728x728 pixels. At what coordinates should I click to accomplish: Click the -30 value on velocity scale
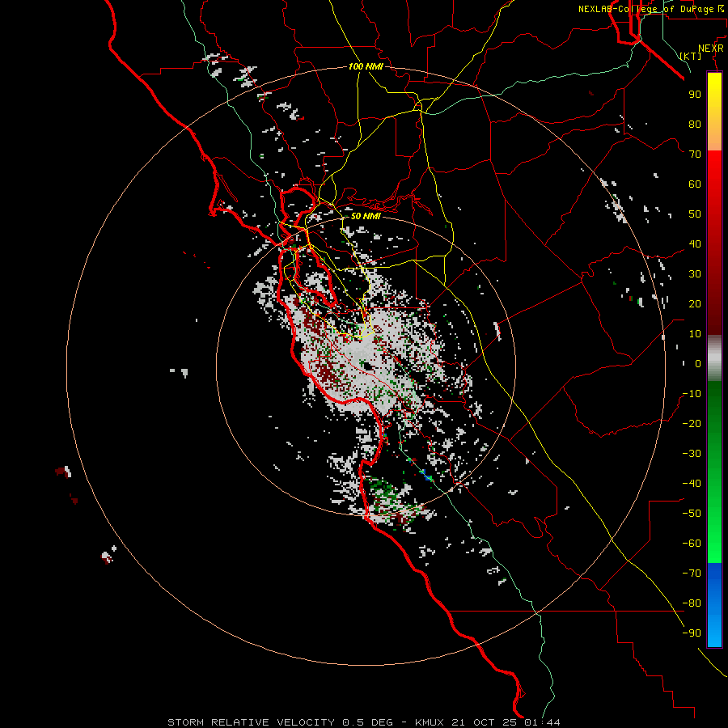point(692,454)
